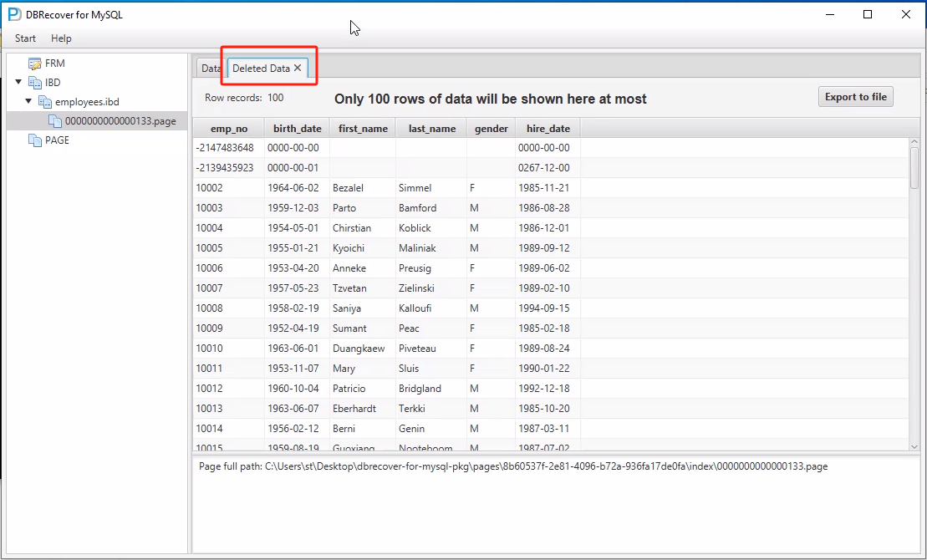927x560 pixels.
Task: Open the Start menu
Action: click(x=25, y=38)
